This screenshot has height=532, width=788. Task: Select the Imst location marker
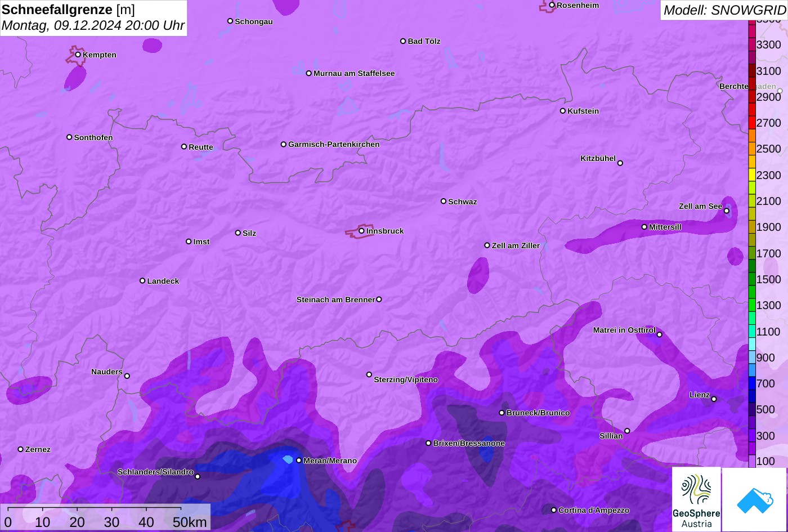[189, 242]
